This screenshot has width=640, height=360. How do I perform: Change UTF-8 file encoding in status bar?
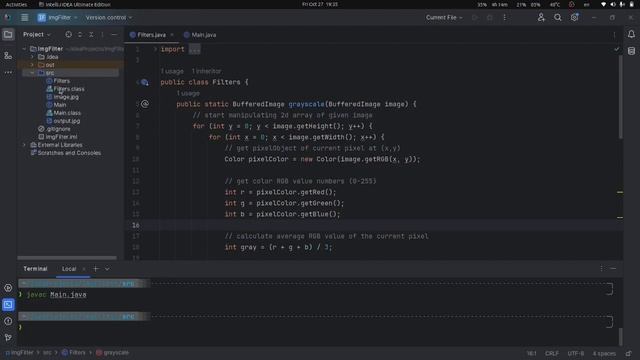point(576,353)
